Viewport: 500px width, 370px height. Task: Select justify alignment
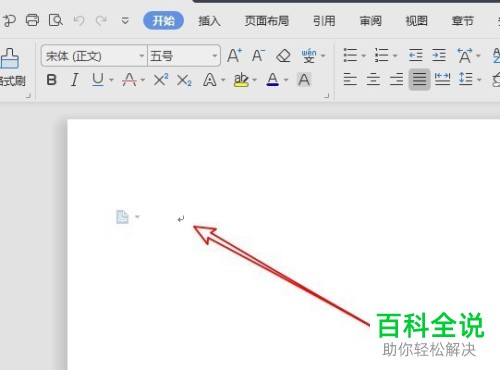click(419, 80)
